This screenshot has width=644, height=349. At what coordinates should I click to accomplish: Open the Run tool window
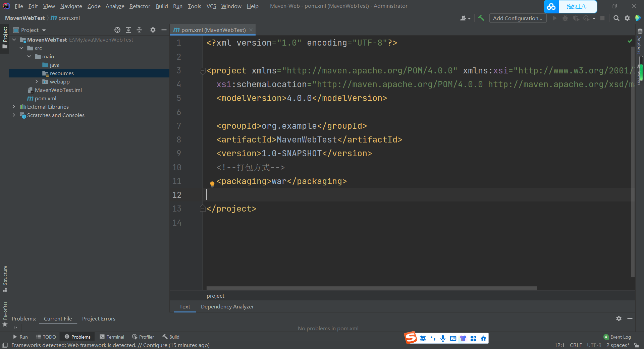(x=20, y=337)
